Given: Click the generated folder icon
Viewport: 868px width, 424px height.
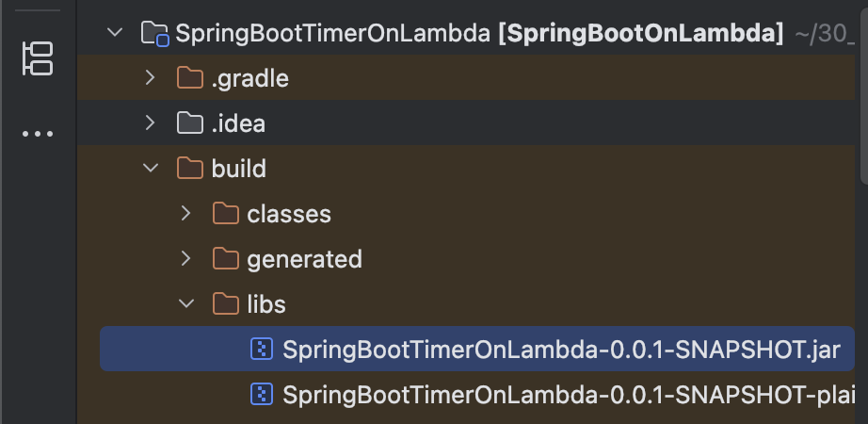Looking at the screenshot, I should 226,259.
